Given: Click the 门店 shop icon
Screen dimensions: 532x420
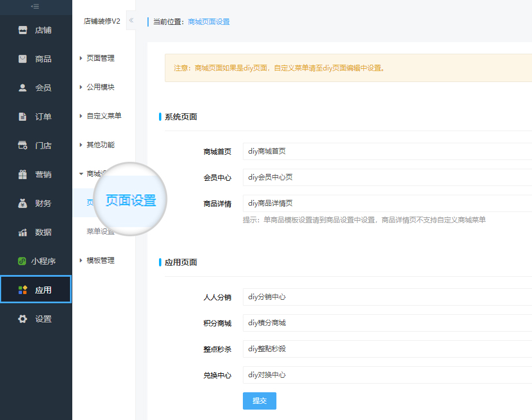Looking at the screenshot, I should tap(23, 146).
